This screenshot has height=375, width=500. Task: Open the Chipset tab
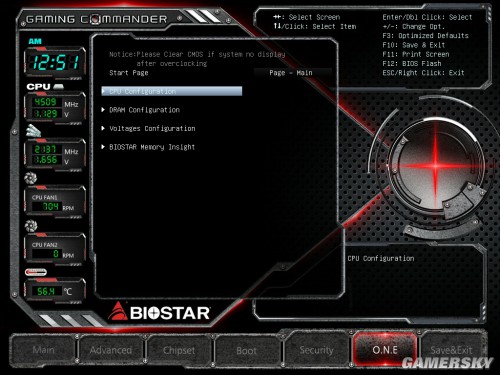click(x=179, y=350)
